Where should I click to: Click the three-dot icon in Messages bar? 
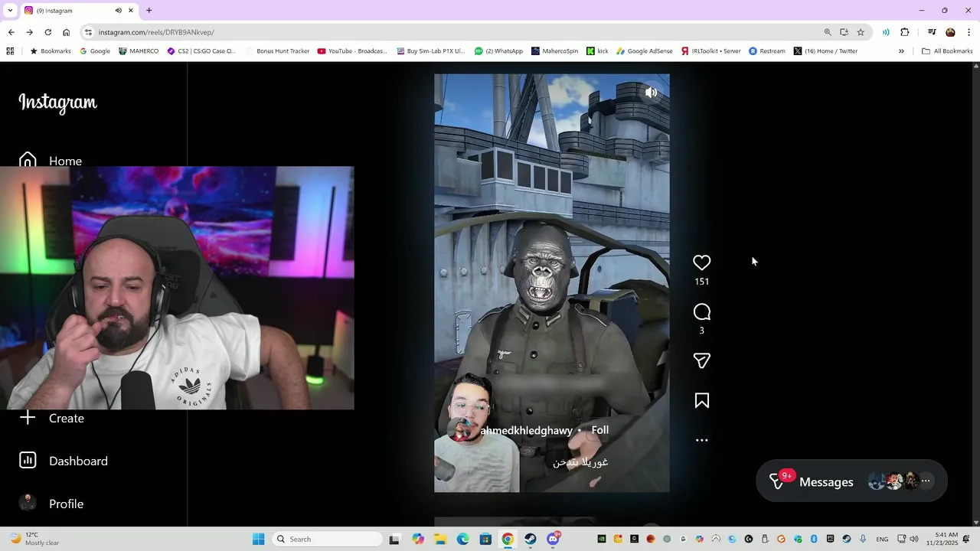click(926, 481)
